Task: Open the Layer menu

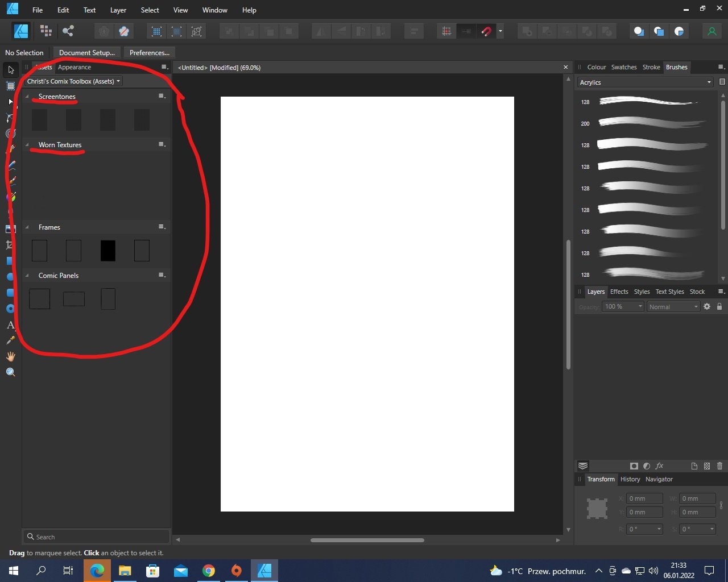Action: coord(118,10)
